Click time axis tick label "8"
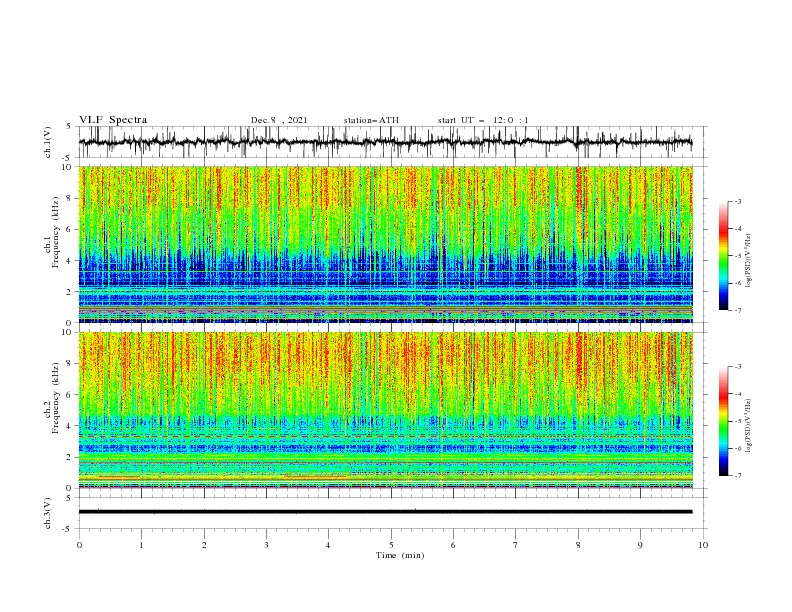This screenshot has height=612, width=792. pyautogui.click(x=578, y=545)
